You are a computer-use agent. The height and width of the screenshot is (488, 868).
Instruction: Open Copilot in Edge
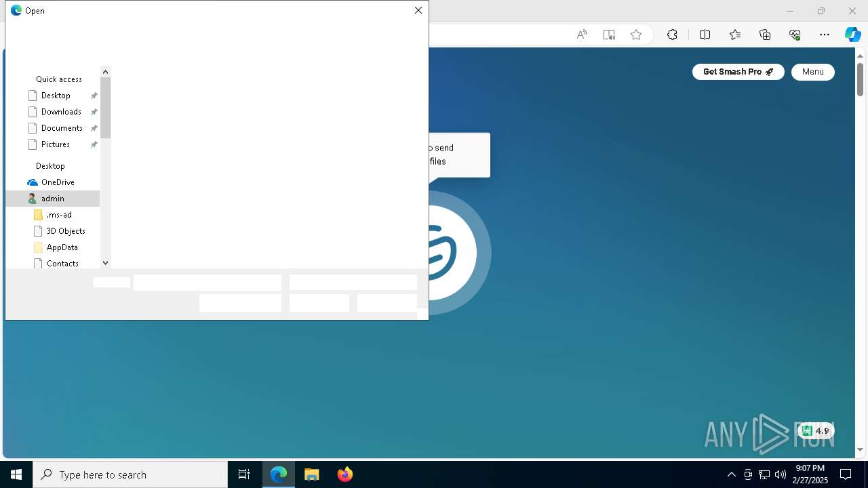point(853,35)
